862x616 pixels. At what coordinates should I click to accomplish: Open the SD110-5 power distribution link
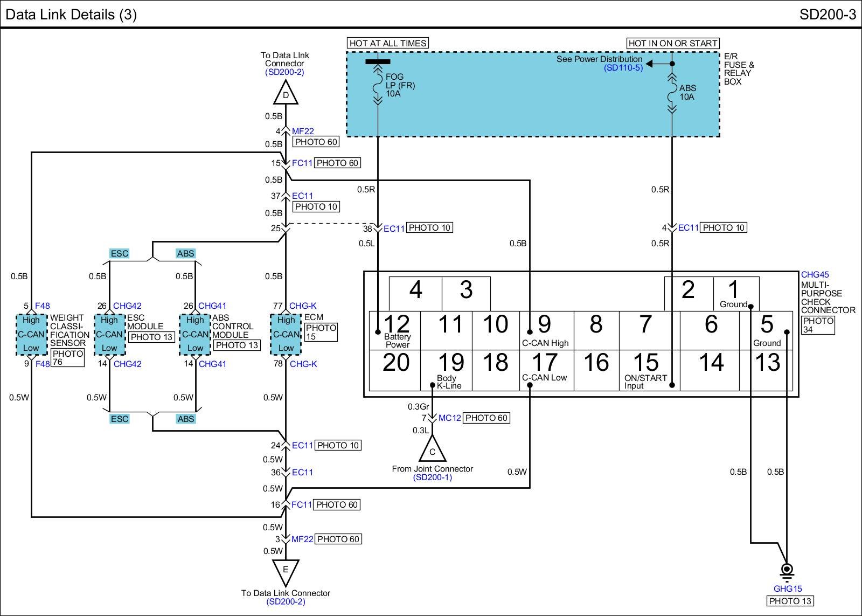[x=623, y=68]
